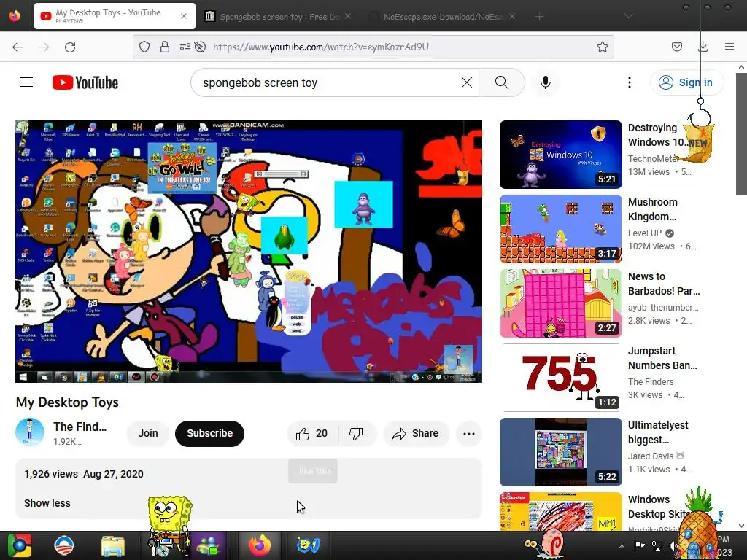Image resolution: width=747 pixels, height=560 pixels.
Task: Click the page vertical scrollbar thumb
Action: [x=741, y=134]
